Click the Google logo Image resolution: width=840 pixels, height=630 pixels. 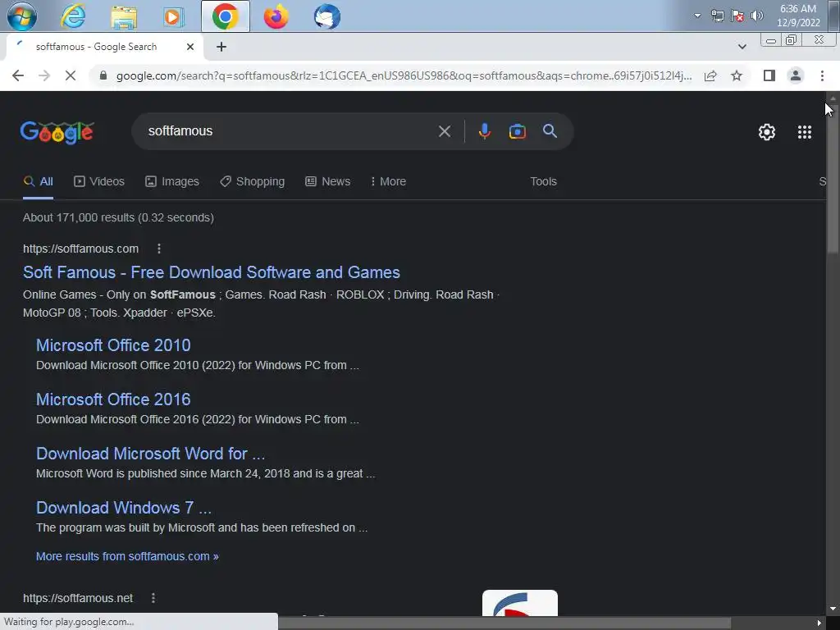57,132
